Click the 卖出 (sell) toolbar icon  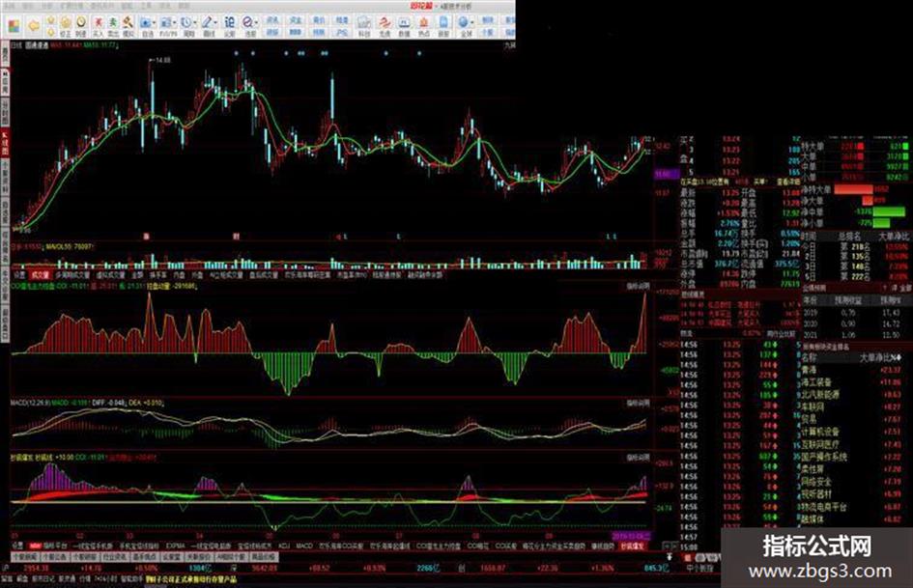pos(113,26)
